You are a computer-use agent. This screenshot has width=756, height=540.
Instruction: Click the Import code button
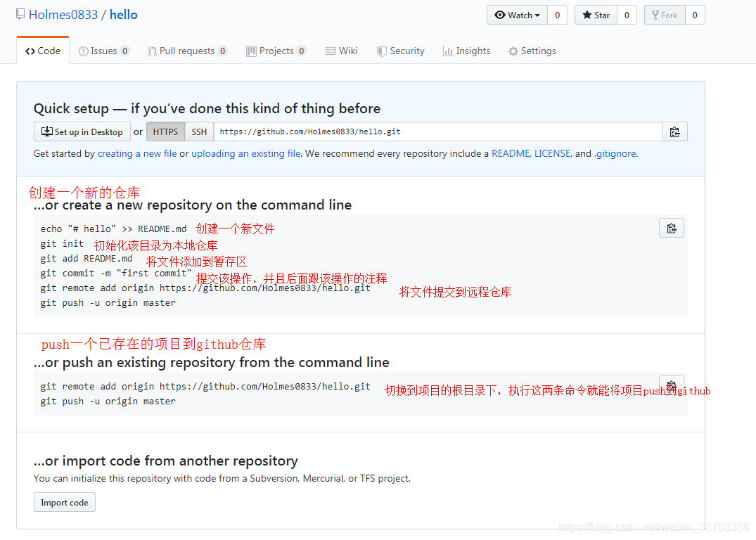65,503
